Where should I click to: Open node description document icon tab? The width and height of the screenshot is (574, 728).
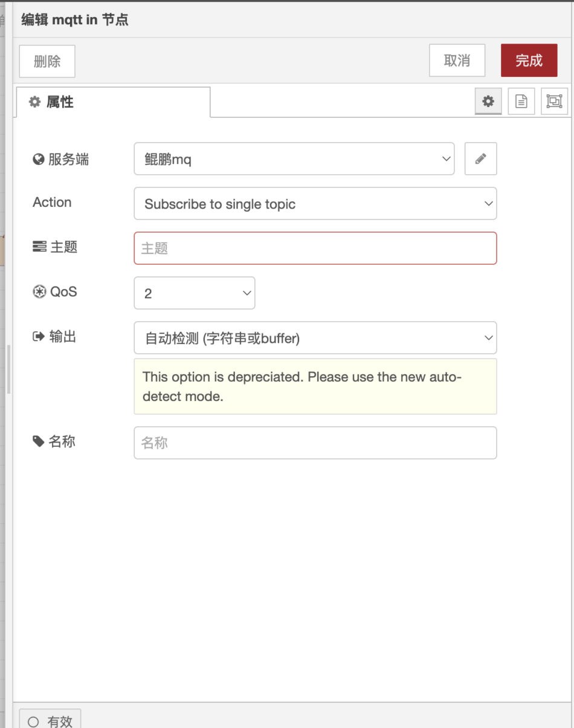click(521, 102)
